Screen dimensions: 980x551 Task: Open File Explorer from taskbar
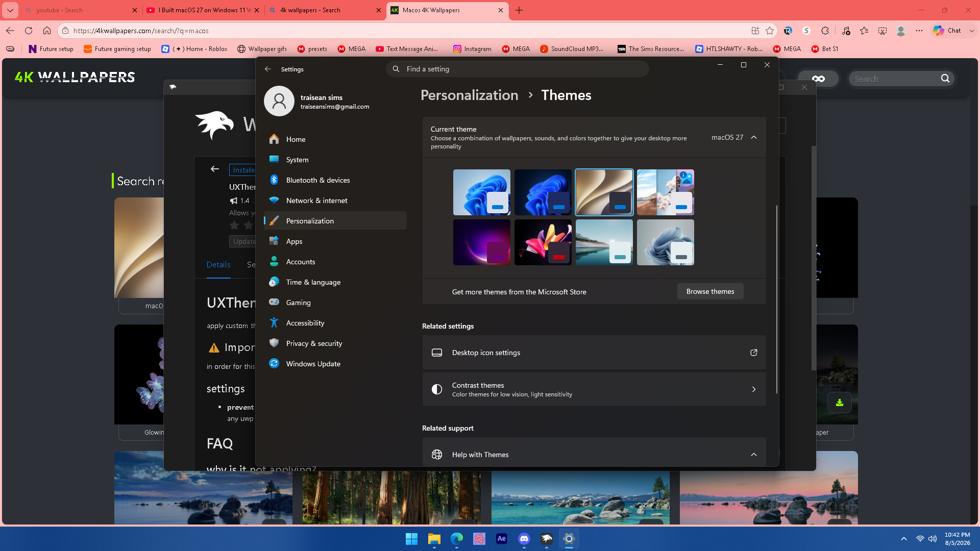pos(434,539)
